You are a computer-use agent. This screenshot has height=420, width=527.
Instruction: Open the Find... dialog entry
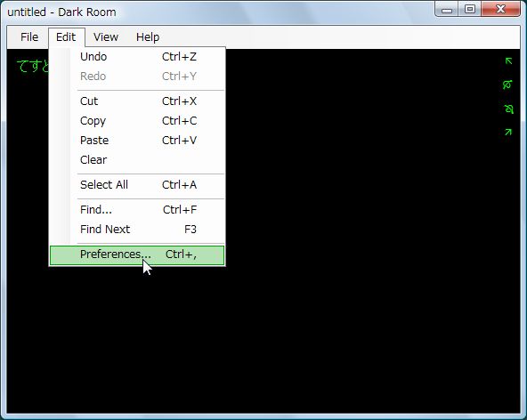tap(137, 210)
